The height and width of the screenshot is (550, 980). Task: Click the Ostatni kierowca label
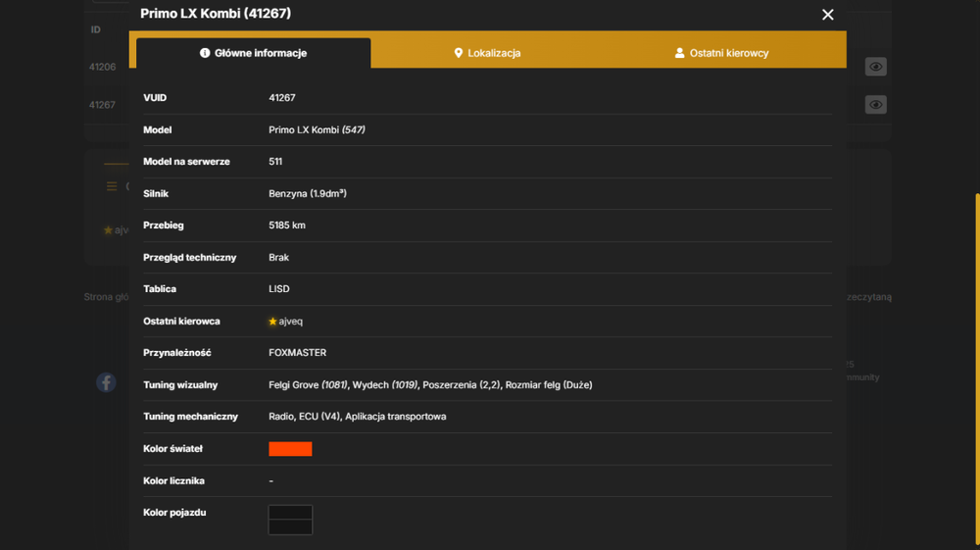pyautogui.click(x=181, y=322)
